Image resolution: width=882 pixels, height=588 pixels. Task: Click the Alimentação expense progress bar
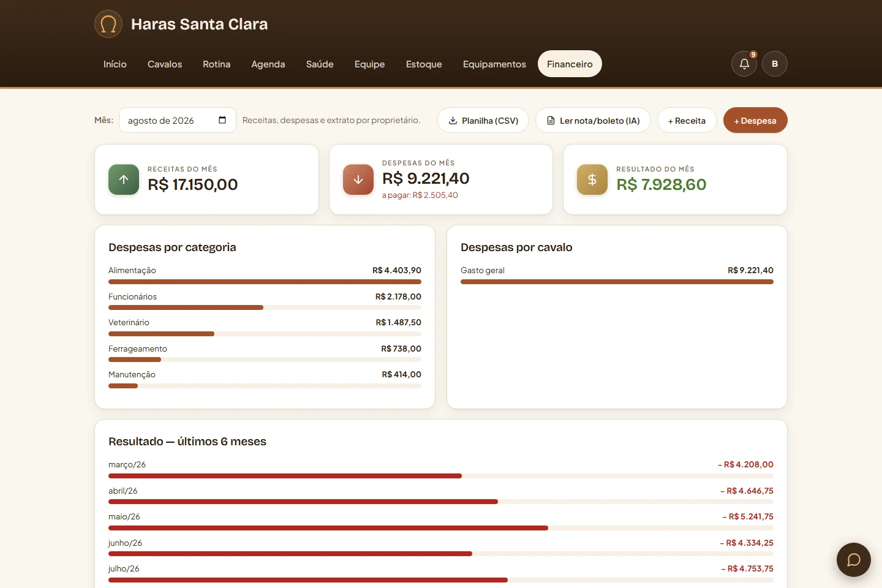265,282
